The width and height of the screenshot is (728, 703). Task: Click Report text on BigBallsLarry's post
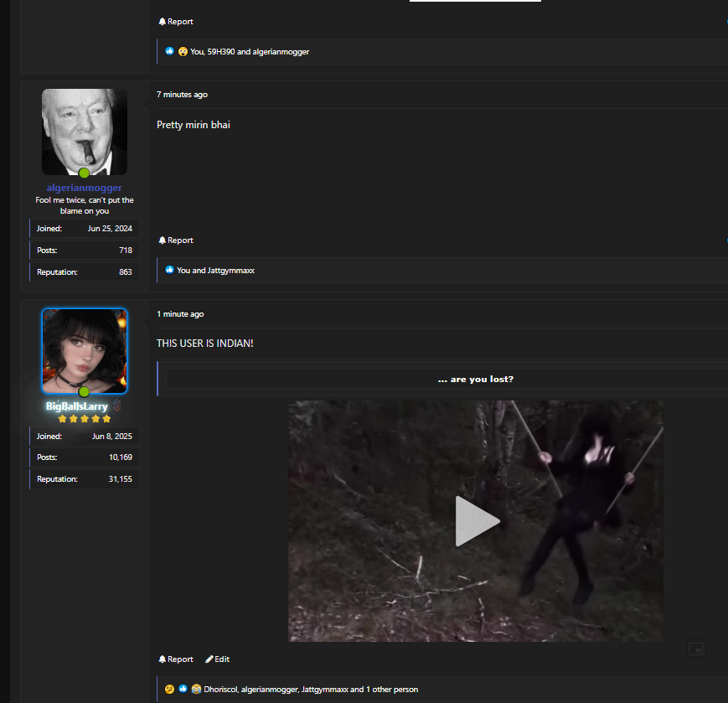tap(180, 659)
